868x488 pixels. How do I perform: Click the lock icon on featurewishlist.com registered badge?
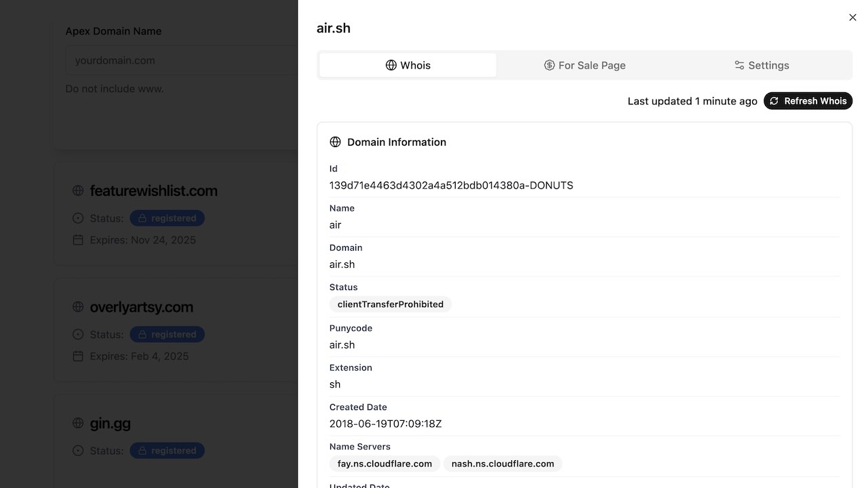click(142, 218)
